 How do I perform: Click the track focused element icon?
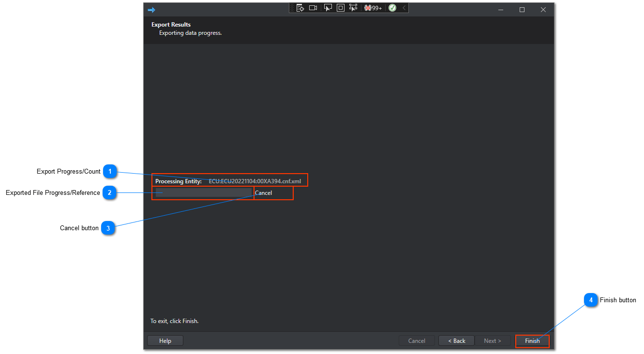pos(353,8)
